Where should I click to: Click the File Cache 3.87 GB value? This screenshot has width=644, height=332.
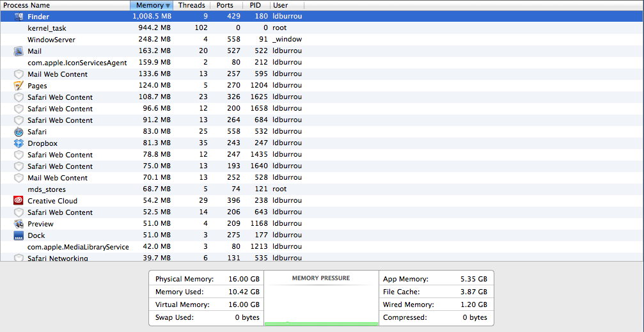(x=474, y=292)
